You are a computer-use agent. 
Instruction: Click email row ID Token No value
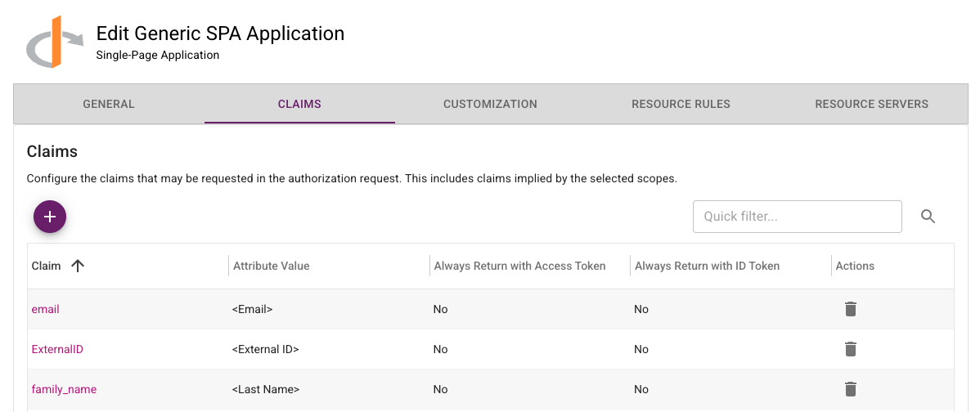point(641,309)
